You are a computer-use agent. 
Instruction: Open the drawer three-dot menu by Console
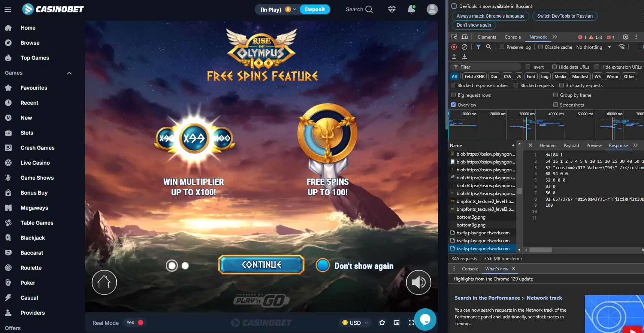[x=454, y=268]
